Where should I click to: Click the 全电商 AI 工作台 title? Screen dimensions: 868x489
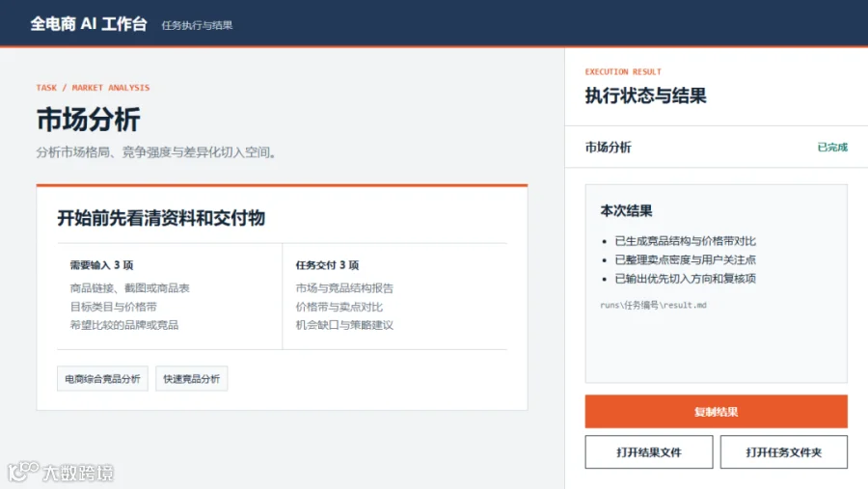click(x=89, y=24)
